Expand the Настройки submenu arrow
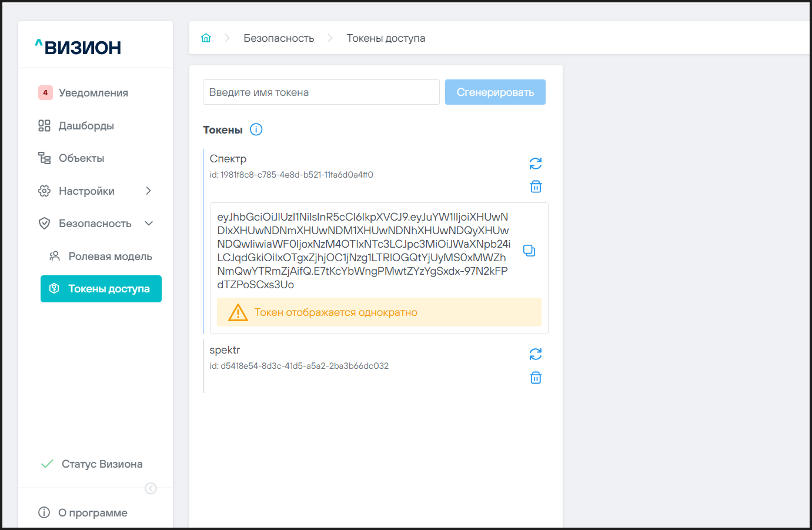812x530 pixels. (x=149, y=191)
